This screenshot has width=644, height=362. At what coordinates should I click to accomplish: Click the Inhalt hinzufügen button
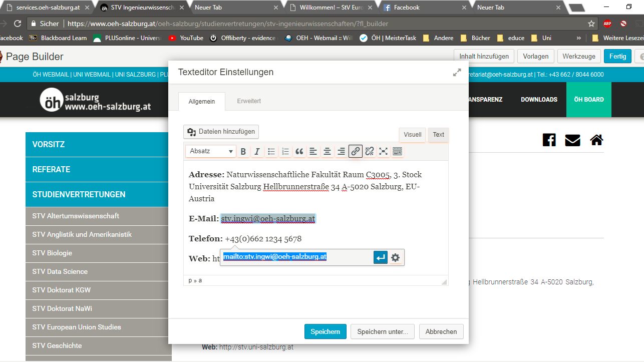tap(484, 56)
